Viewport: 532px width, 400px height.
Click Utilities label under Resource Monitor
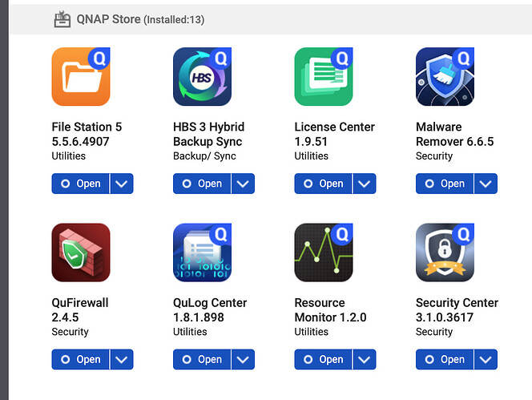[312, 332]
